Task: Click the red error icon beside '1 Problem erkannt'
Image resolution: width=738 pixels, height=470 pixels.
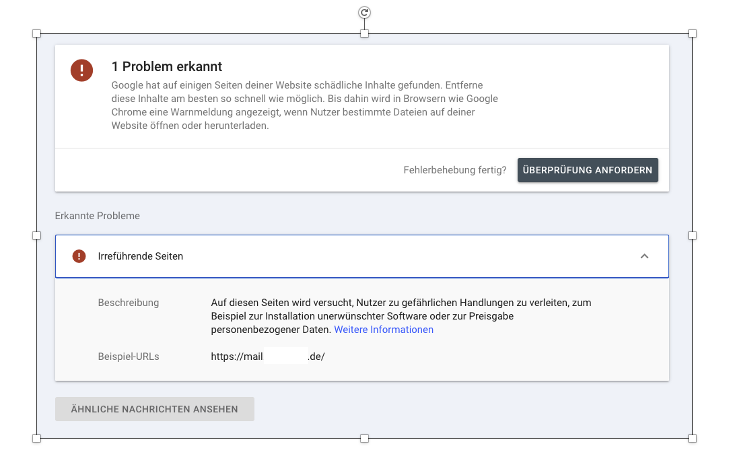Action: (81, 70)
